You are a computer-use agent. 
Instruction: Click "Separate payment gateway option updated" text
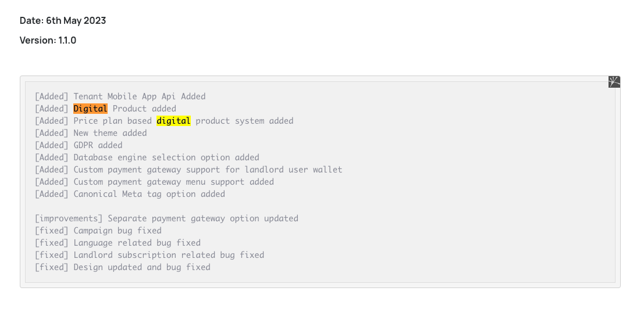point(203,218)
